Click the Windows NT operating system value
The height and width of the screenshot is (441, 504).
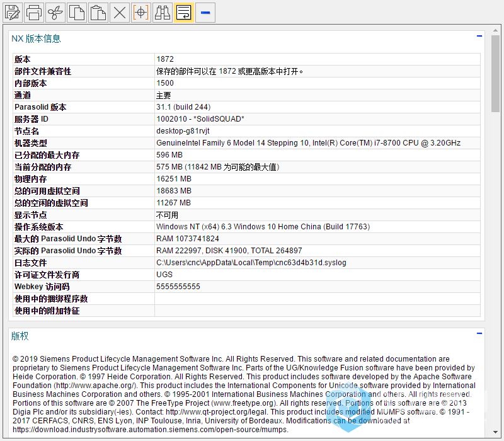[263, 227]
